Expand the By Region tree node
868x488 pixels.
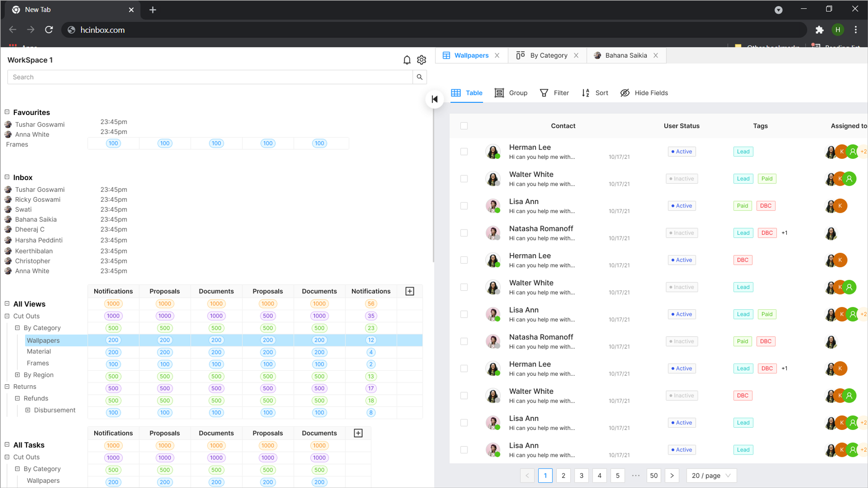tap(17, 375)
